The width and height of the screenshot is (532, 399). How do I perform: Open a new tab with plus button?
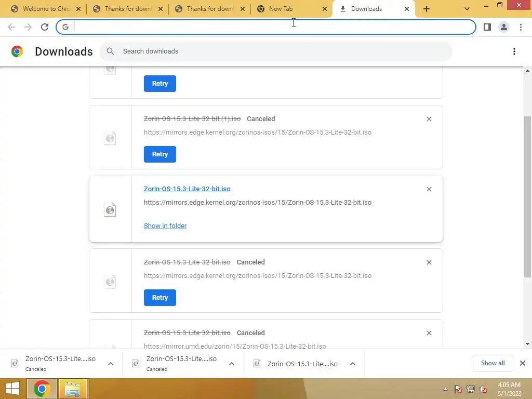tap(427, 9)
